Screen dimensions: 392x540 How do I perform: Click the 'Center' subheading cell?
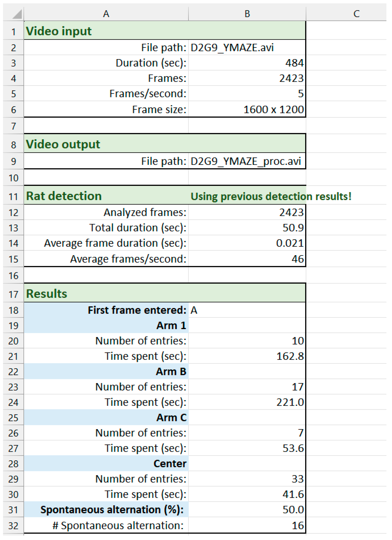[106, 463]
